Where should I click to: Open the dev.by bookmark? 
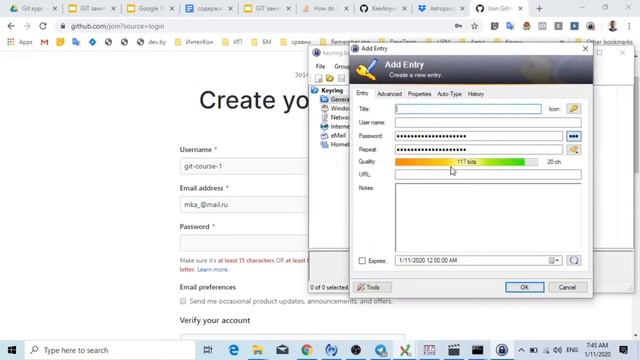point(152,42)
